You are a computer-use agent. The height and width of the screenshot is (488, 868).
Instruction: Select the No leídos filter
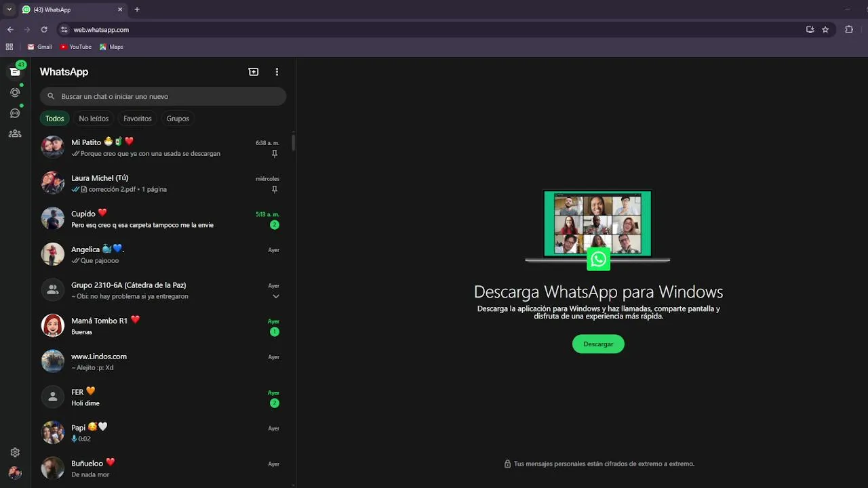coord(94,119)
